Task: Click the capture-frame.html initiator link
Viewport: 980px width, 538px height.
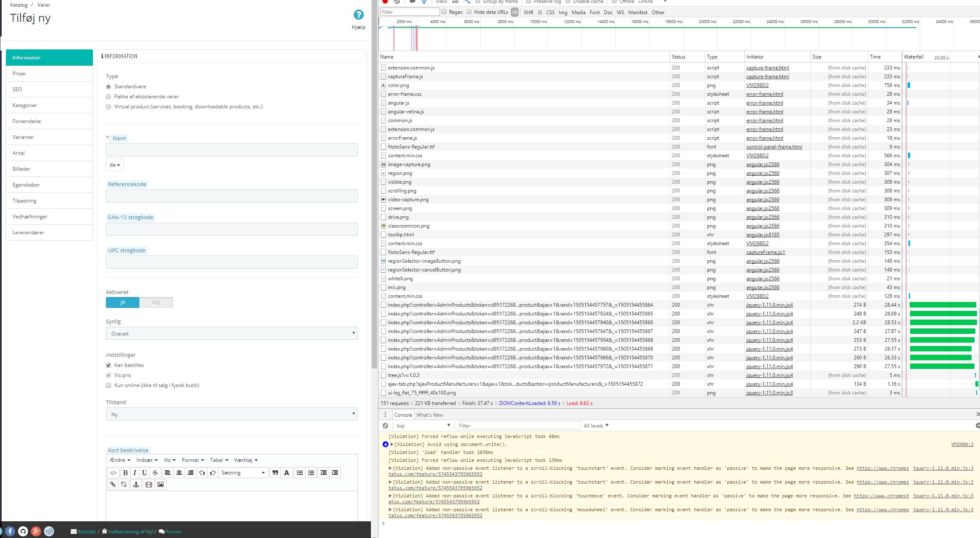Action: point(767,68)
